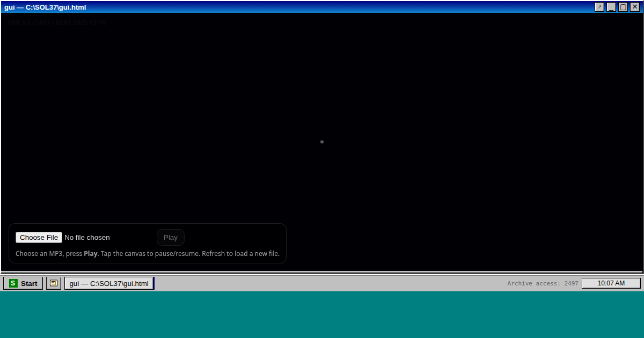Click the quick-launch icon beside Start
Viewport: 644px width, 338px height.
point(54,283)
